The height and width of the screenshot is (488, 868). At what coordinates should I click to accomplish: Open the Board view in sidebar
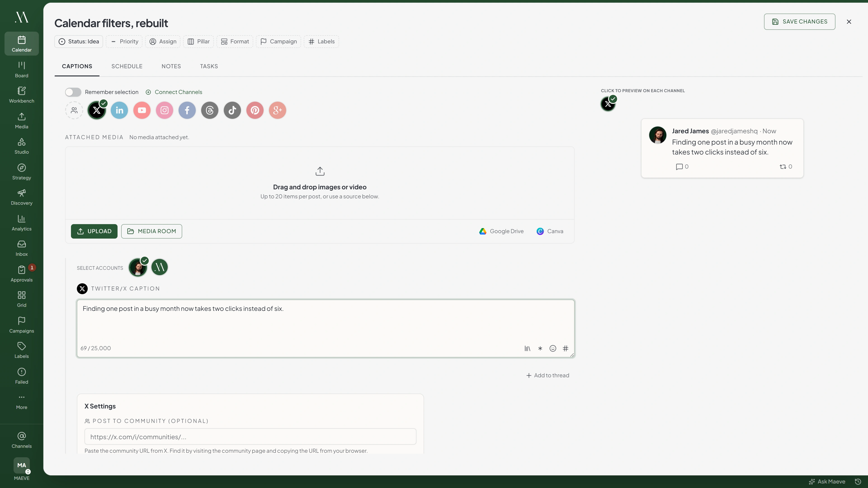21,69
